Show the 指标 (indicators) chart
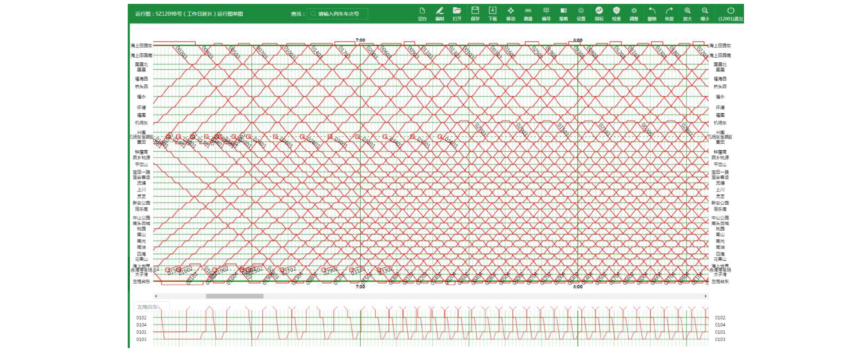Image resolution: width=868 pixels, height=350 pixels. tap(599, 14)
